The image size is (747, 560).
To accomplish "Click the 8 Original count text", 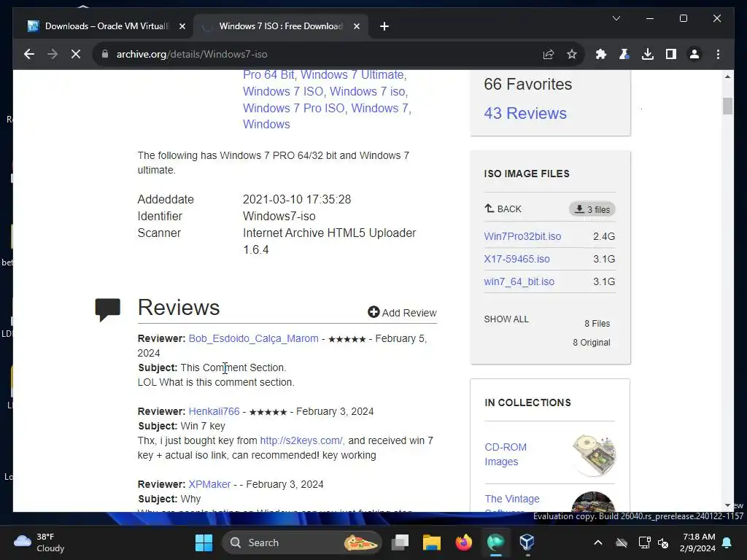I will (591, 343).
